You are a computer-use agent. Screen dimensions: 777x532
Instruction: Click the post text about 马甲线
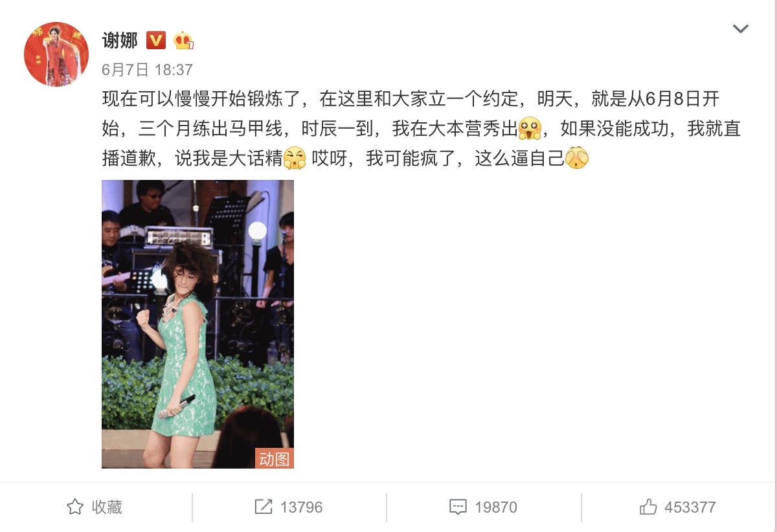pos(422,129)
